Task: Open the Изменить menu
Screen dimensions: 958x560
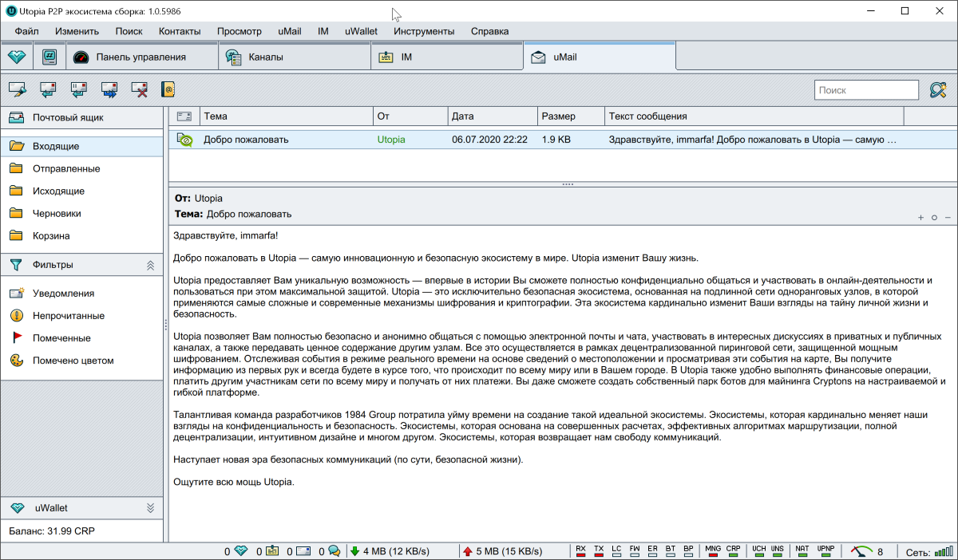Action: point(77,31)
